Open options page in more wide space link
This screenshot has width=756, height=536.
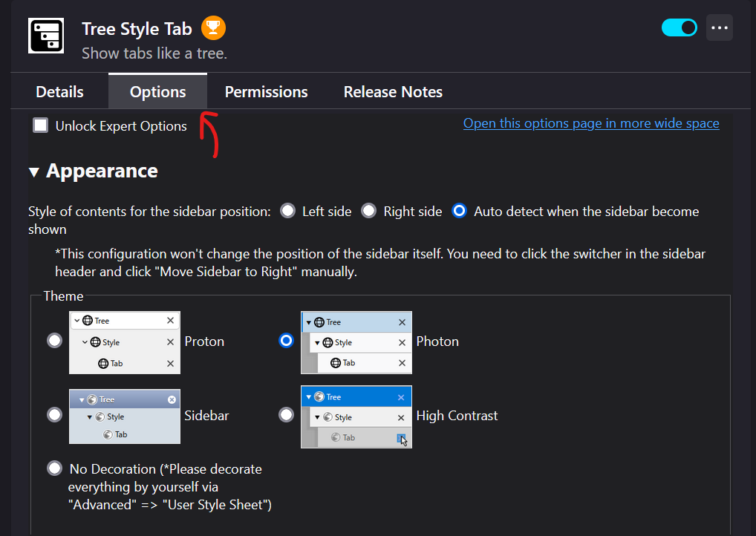[x=590, y=123]
